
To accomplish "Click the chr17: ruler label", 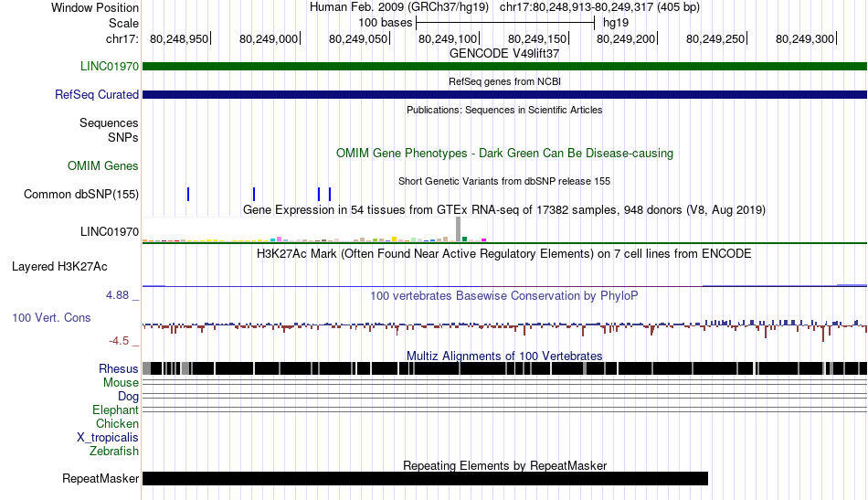I will [x=122, y=39].
